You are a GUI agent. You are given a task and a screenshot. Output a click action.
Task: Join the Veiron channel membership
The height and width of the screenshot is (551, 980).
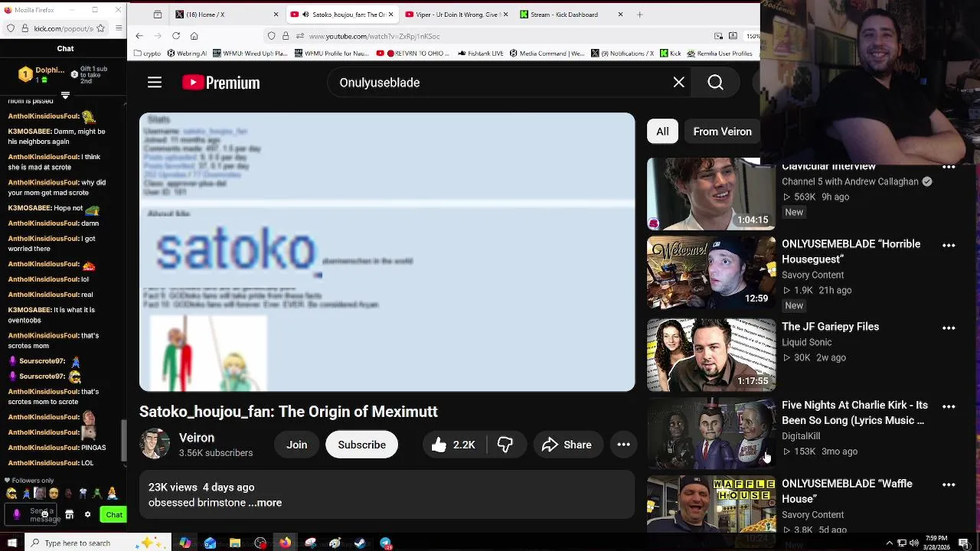297,445
